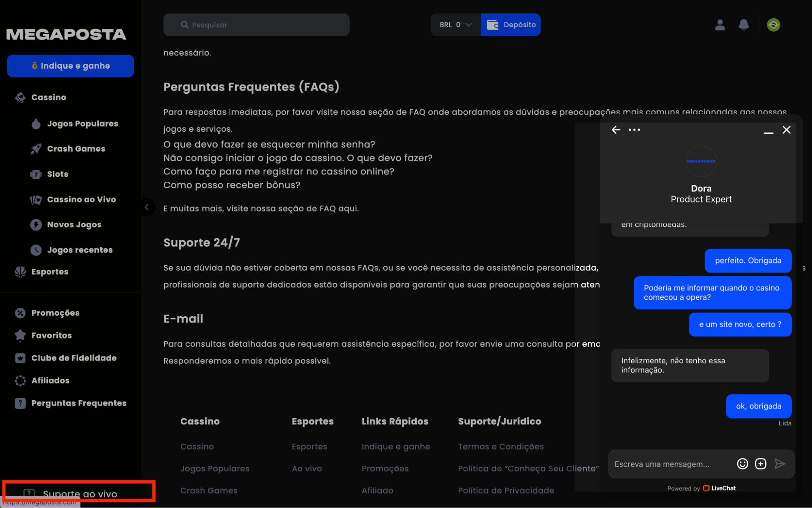The image size is (812, 508).
Task: Click the Indique e ganhe footer link
Action: coord(396,446)
